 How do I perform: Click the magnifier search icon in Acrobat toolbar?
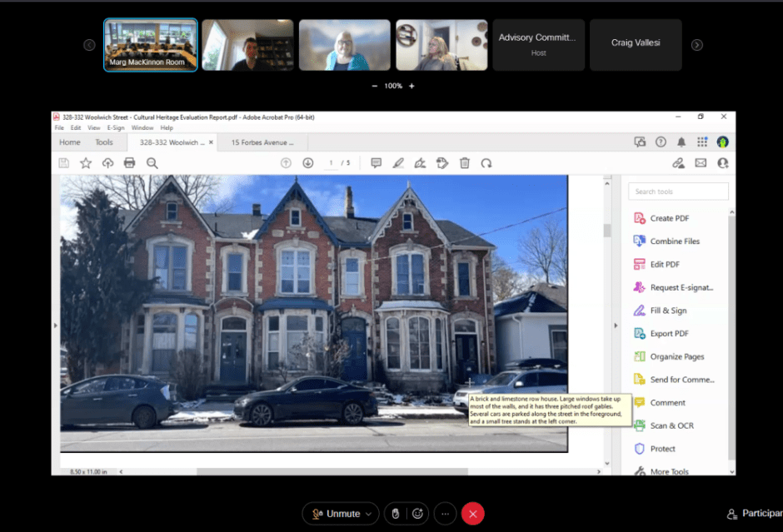tap(152, 163)
